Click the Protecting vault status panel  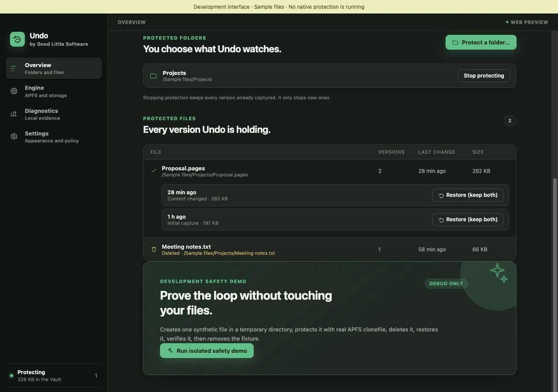point(54,375)
